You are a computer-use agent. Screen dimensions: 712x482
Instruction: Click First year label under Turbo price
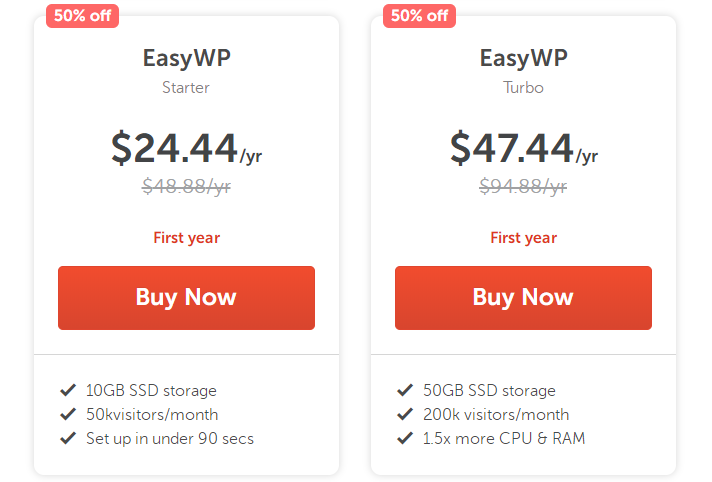coord(523,238)
